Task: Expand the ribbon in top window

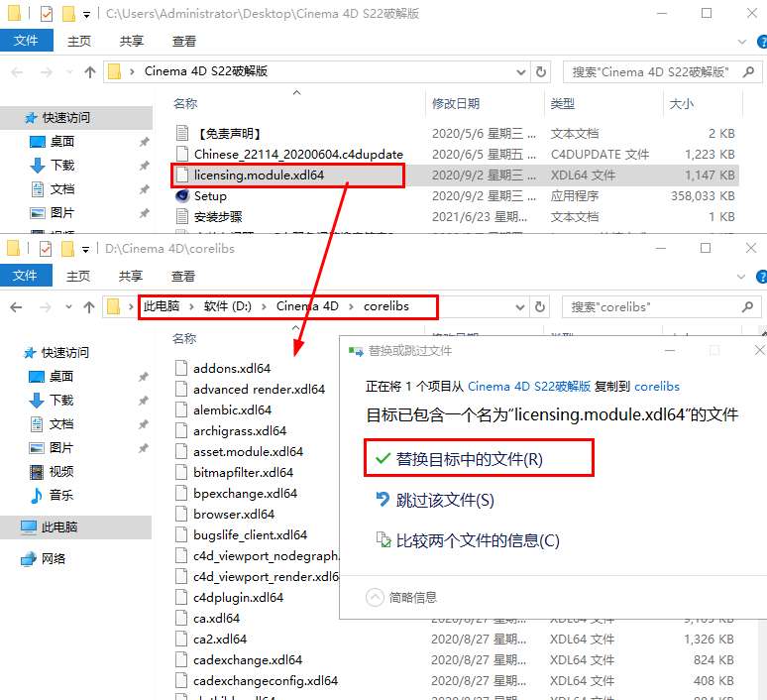Action: (742, 42)
